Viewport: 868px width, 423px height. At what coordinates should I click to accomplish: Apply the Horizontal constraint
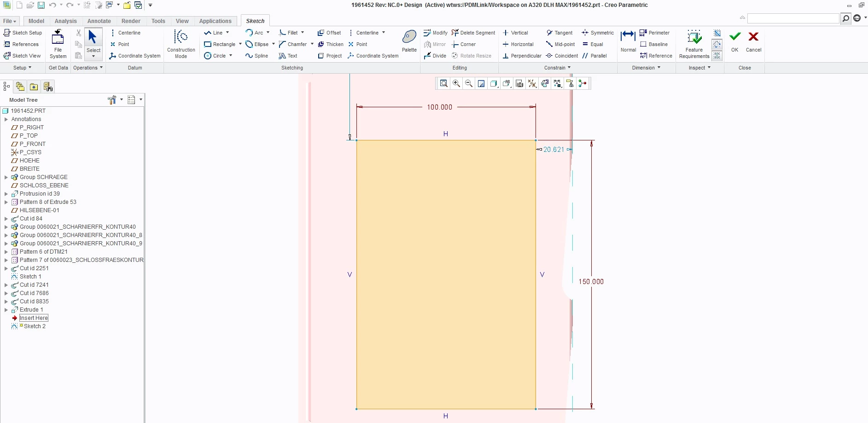click(x=518, y=44)
